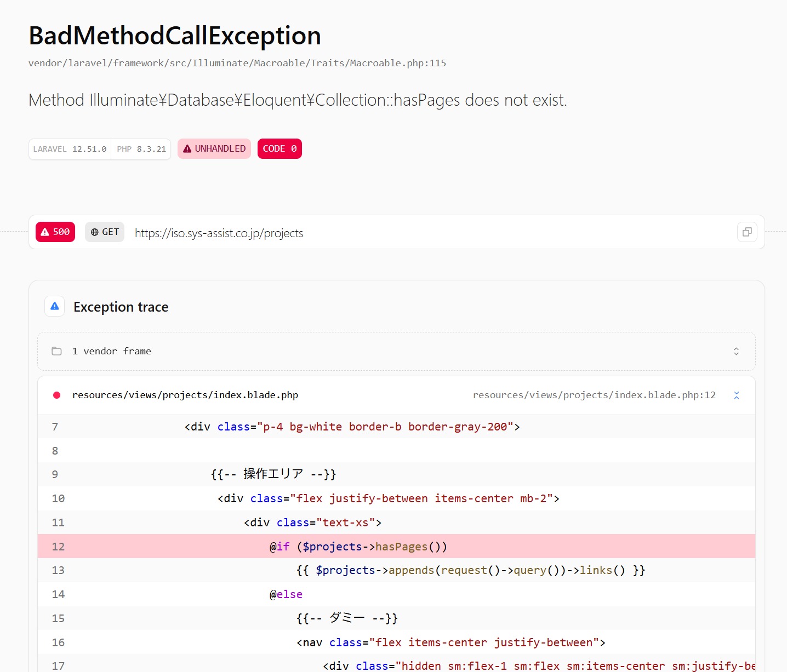Click the request URL ending in /projects
This screenshot has width=787, height=672.
pos(219,233)
